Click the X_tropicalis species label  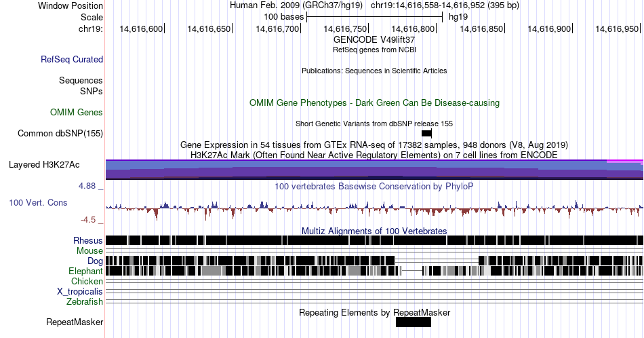(80, 291)
